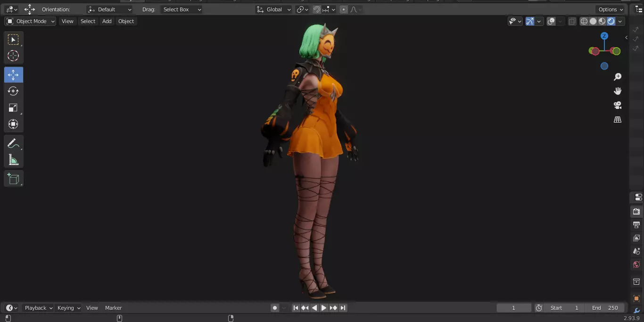This screenshot has height=322, width=644.
Task: Open the Object menu
Action: pos(126,21)
